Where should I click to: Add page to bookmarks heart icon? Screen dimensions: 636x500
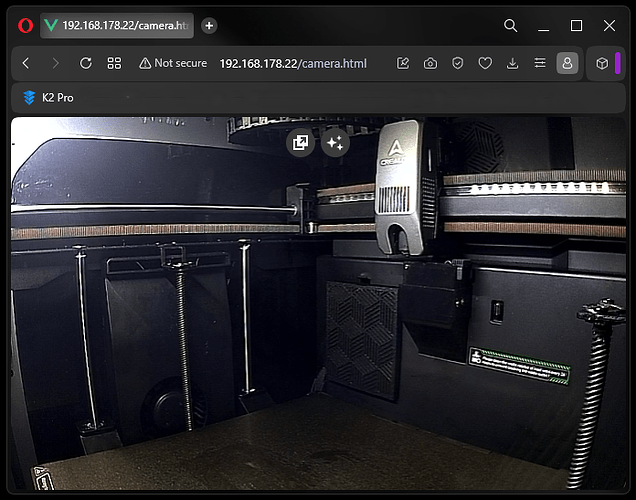click(x=485, y=63)
